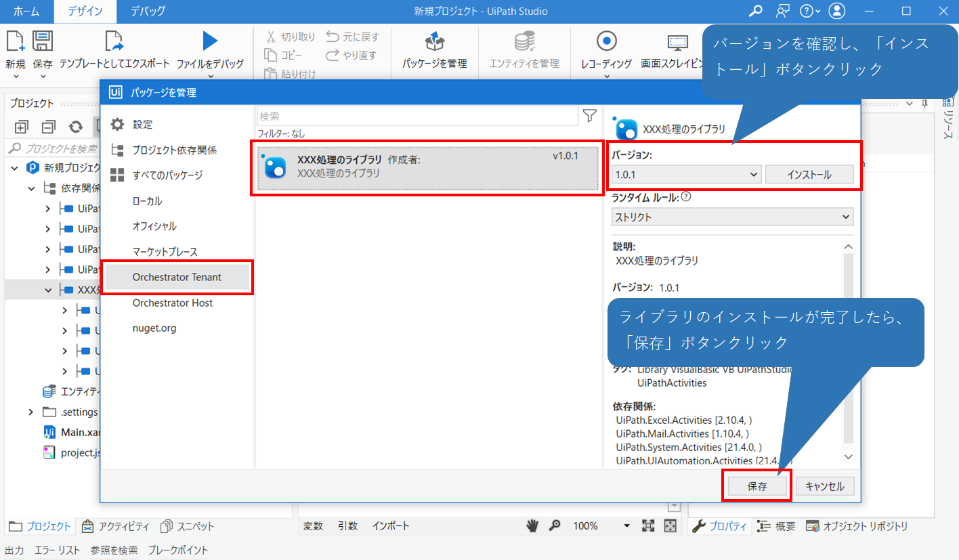Click the Cancel (キャンセル) button
The image size is (959, 560).
coord(825,486)
